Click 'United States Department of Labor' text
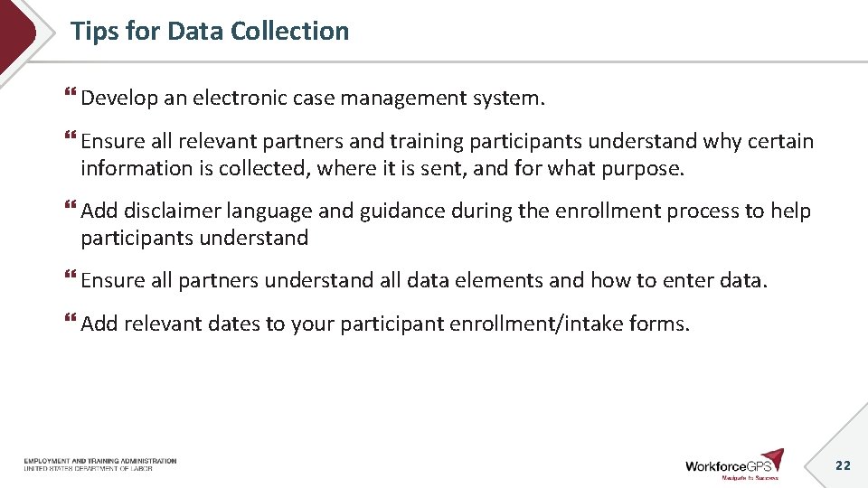The height and width of the screenshot is (488, 868). tap(88, 469)
